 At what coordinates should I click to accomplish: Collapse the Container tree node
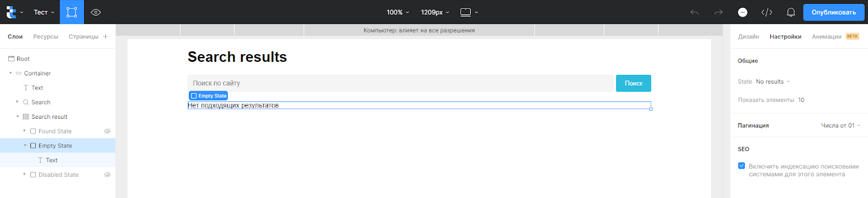click(10, 73)
